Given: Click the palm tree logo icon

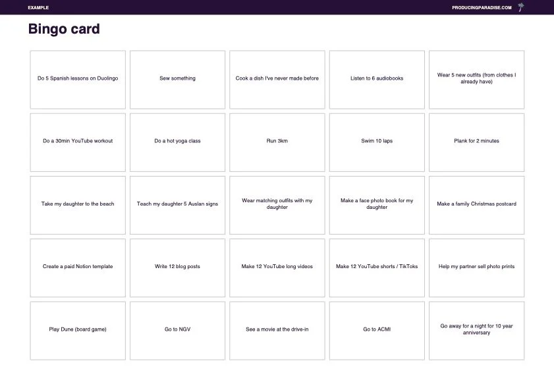Looking at the screenshot, I should click(521, 7).
